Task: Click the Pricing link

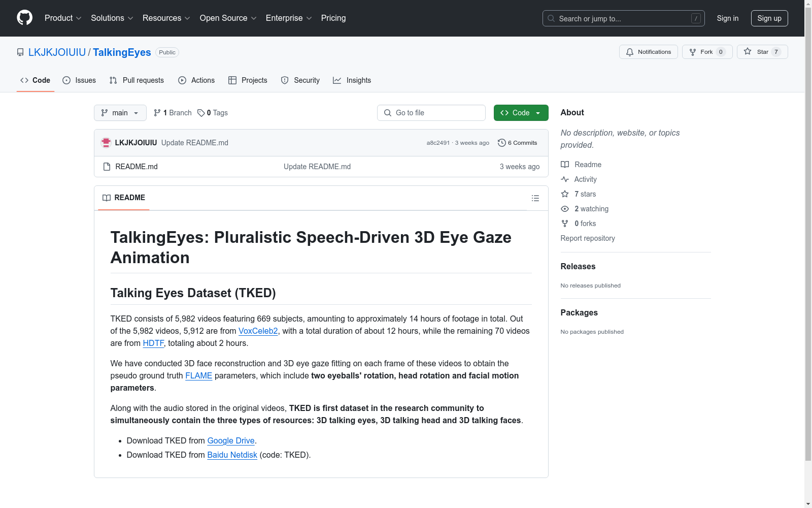Action: (x=333, y=18)
